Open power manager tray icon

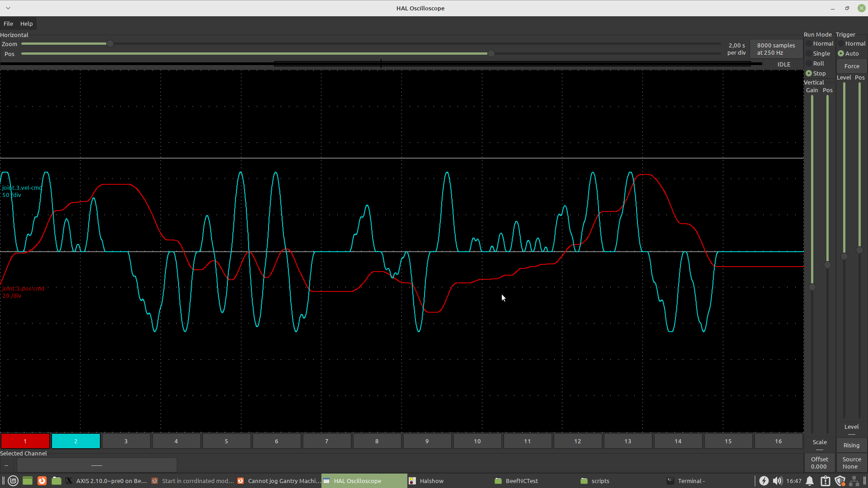(764, 481)
